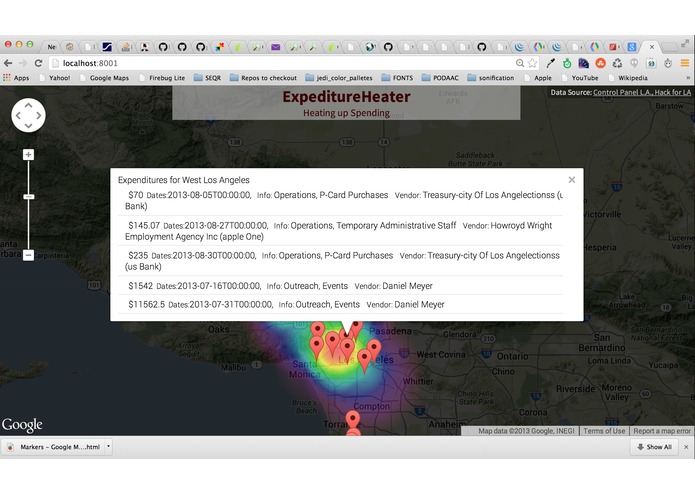The height and width of the screenshot is (494, 695).
Task: Open the Google Maps bookmark
Action: click(105, 78)
